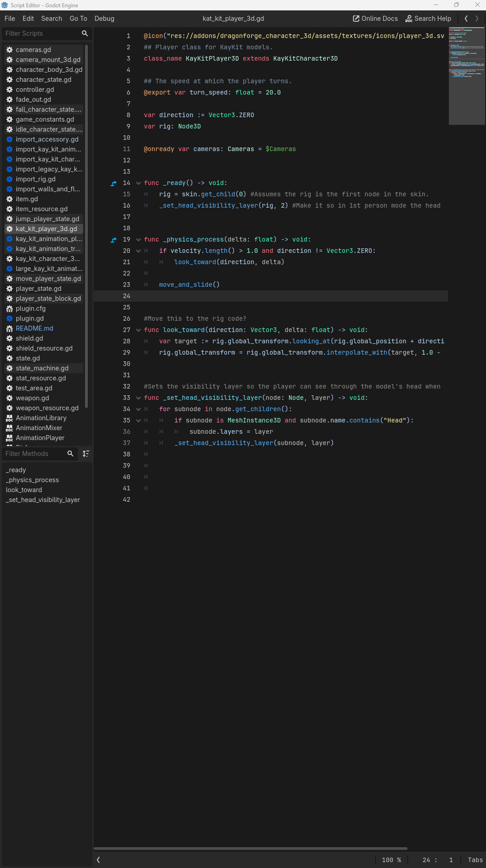
Task: Go to previous edited document arrow
Action: point(466,19)
